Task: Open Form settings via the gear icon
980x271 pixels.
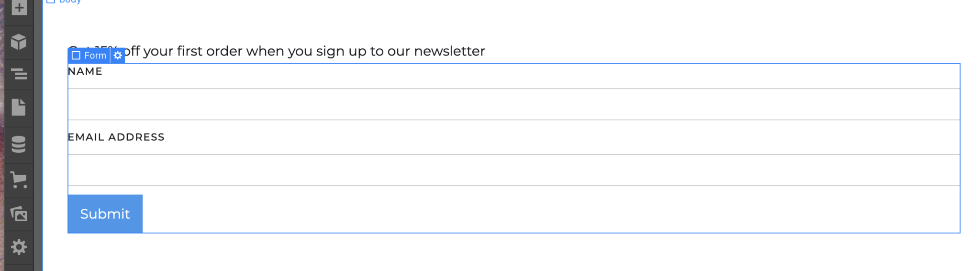Action: 118,56
